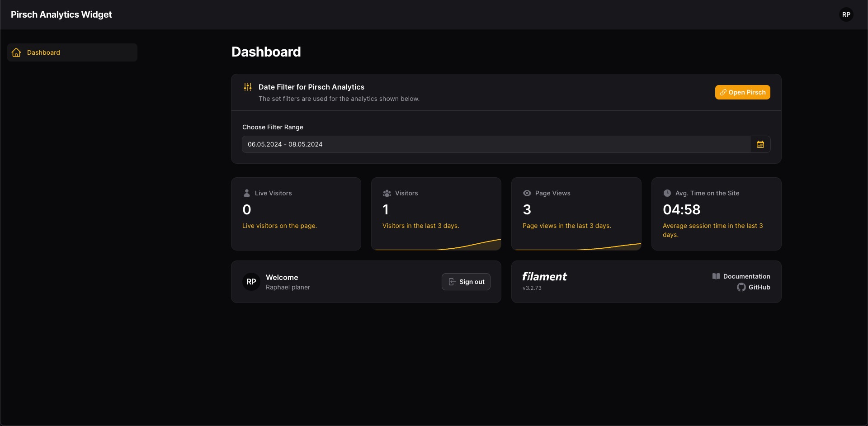Focus the filter date range field
This screenshot has width=868, height=426.
[x=496, y=144]
